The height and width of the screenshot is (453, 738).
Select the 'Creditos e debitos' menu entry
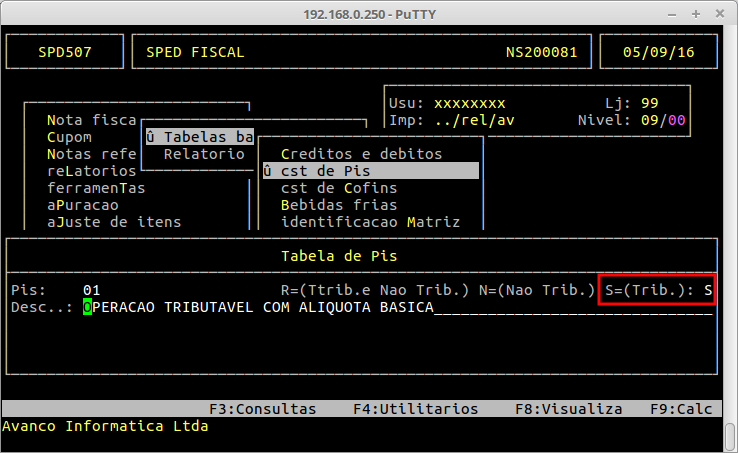361,154
